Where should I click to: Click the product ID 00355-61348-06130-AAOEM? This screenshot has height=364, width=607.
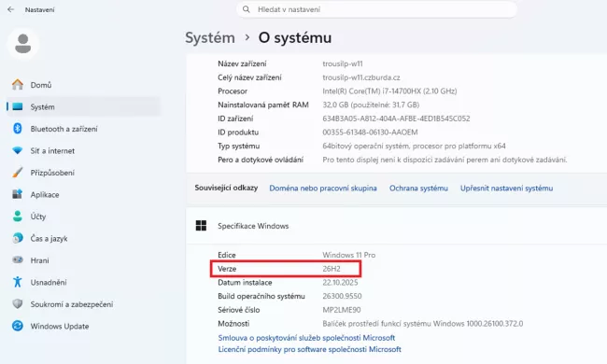370,132
